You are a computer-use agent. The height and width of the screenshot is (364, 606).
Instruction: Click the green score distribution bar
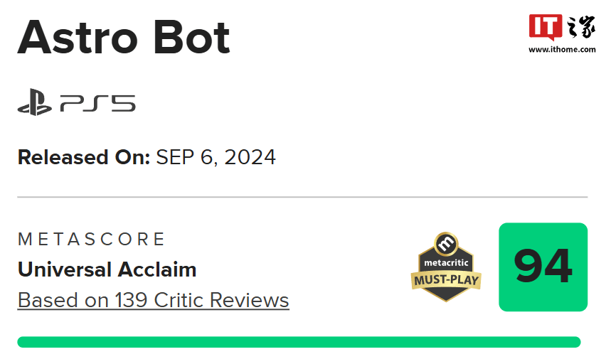point(299,342)
